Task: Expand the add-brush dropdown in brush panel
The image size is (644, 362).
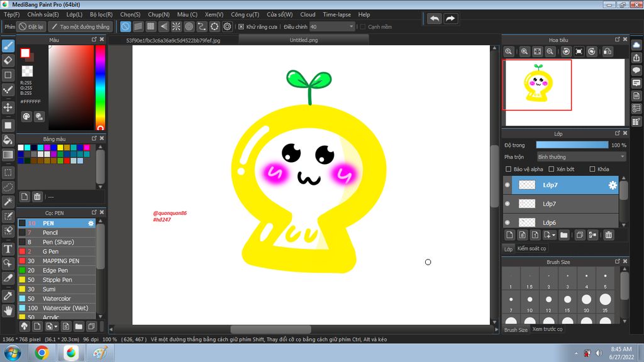Action: (56, 327)
